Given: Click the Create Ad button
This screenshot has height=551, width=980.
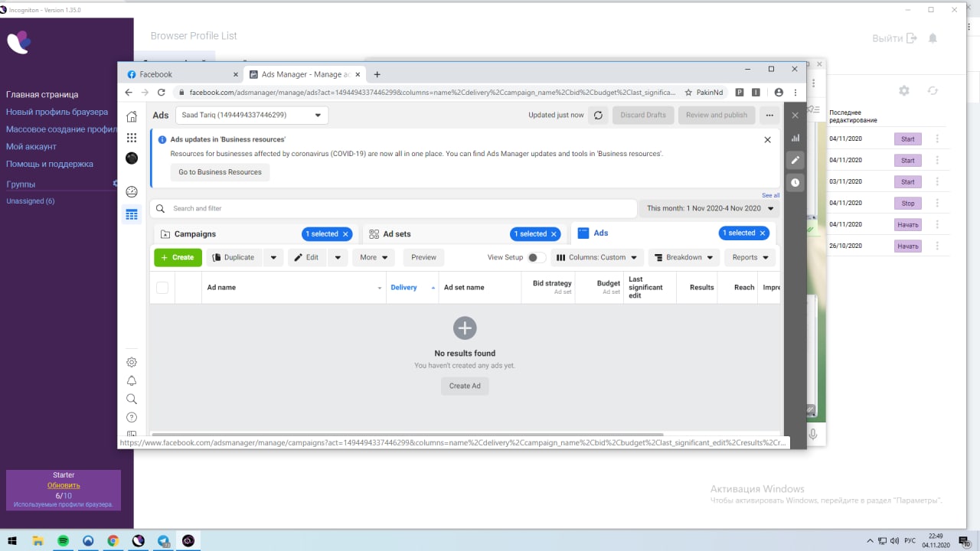Looking at the screenshot, I should point(465,386).
